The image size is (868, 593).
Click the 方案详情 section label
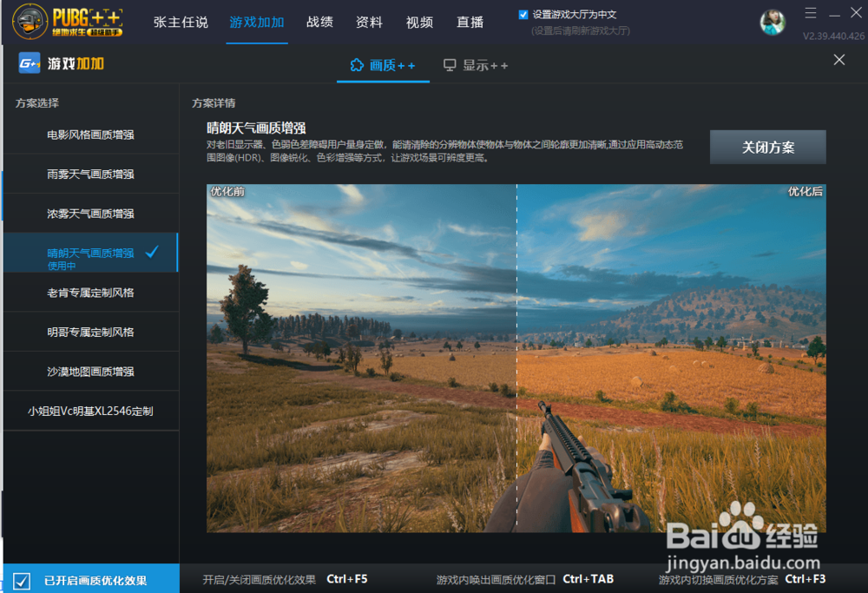coord(214,103)
